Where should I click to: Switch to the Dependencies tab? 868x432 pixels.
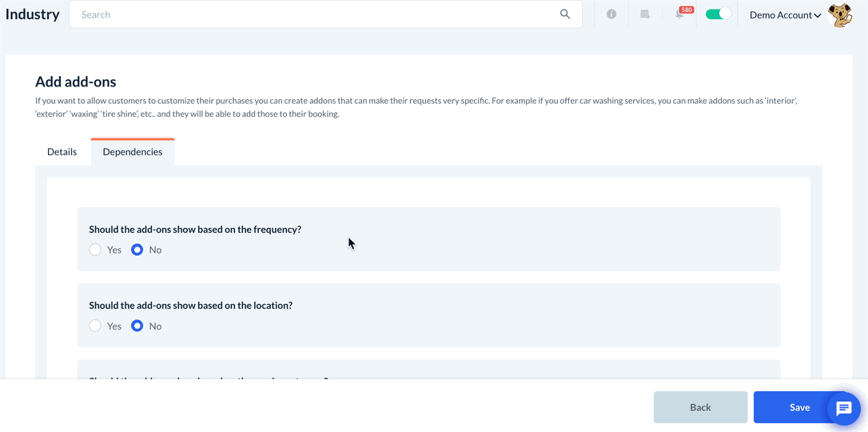133,152
